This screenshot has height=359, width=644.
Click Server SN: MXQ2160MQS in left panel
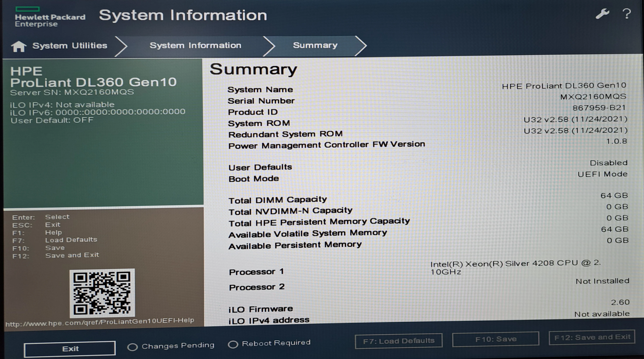pyautogui.click(x=72, y=92)
